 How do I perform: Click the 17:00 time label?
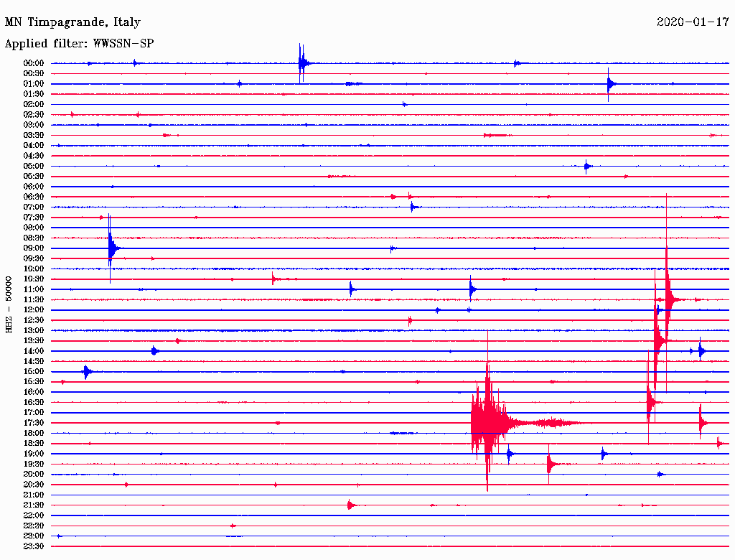[x=34, y=413]
